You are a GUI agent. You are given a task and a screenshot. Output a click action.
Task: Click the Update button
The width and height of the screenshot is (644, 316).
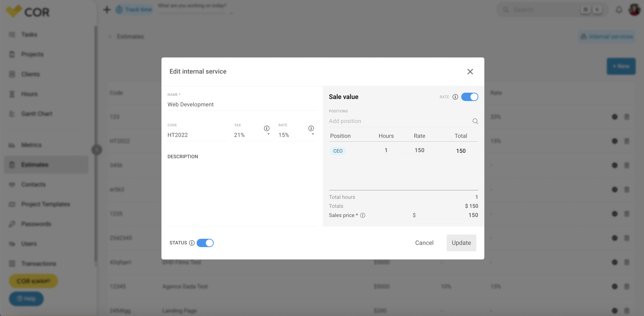[x=461, y=243]
